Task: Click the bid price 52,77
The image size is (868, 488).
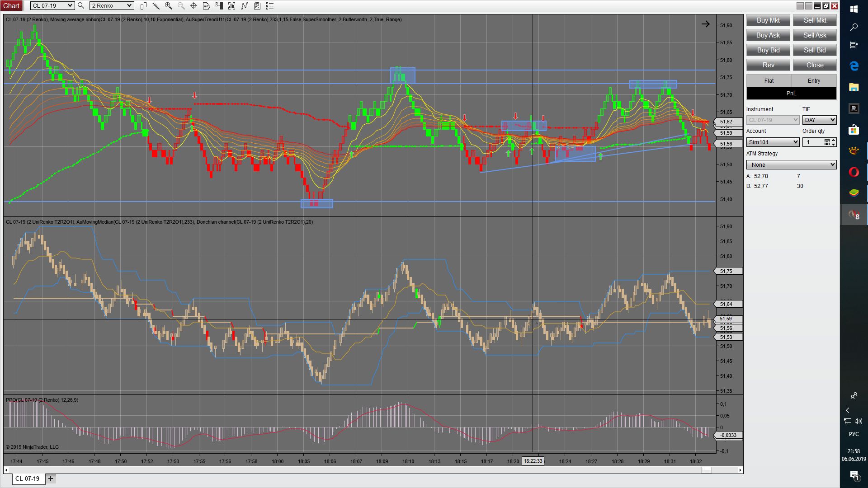Action: coord(761,186)
